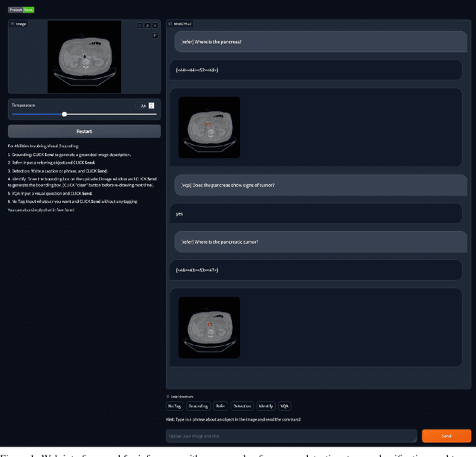Click the Task Shortcuts label
476x457 pixels.
pos(180,397)
